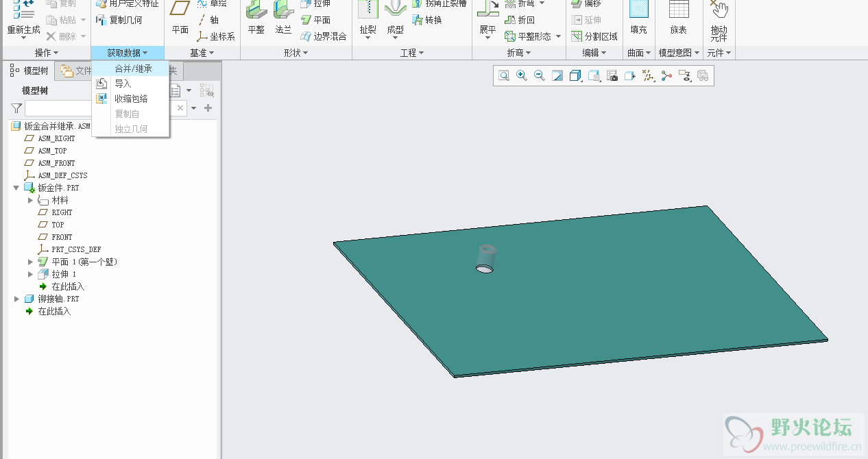Viewport: 868px width, 459px height.
Task: Collapse the 钣金件.PRT tree node
Action: [16, 188]
